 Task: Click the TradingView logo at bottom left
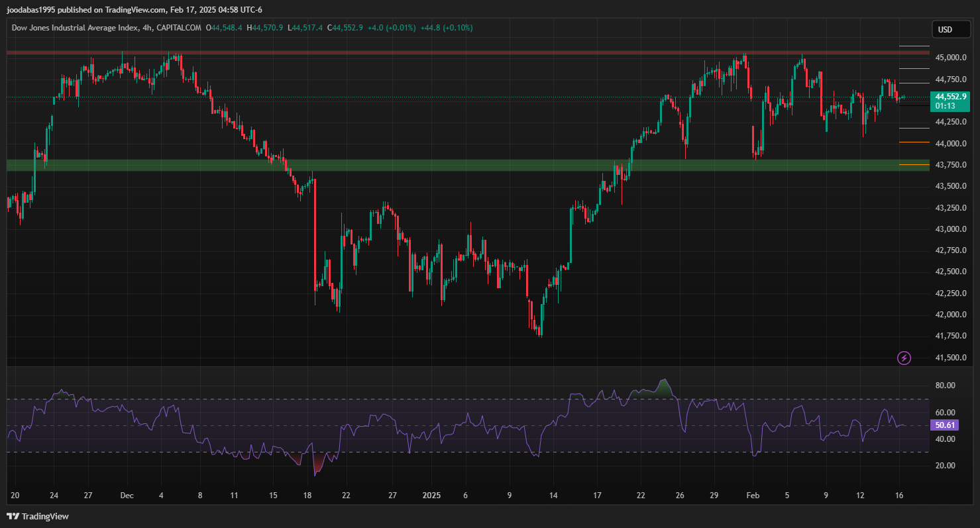click(38, 516)
